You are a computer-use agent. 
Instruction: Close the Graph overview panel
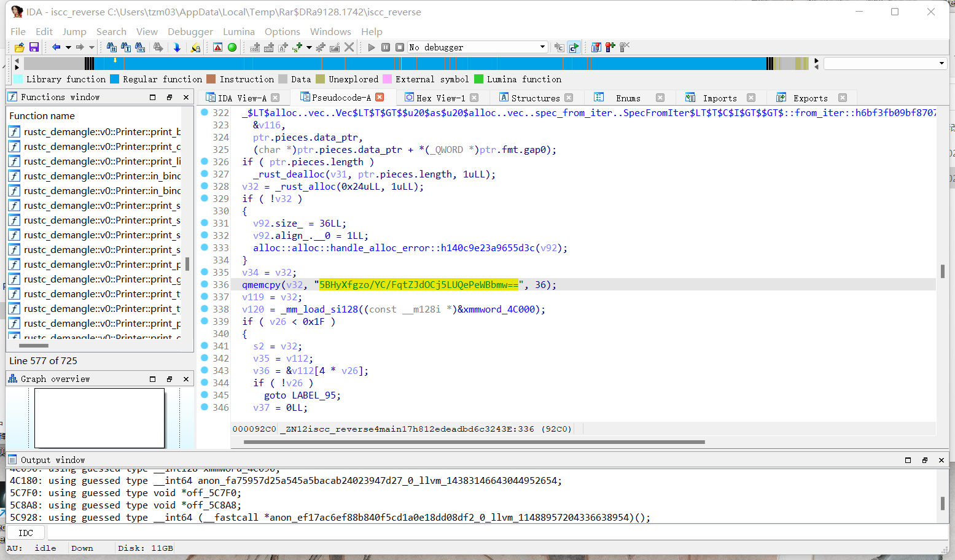186,379
